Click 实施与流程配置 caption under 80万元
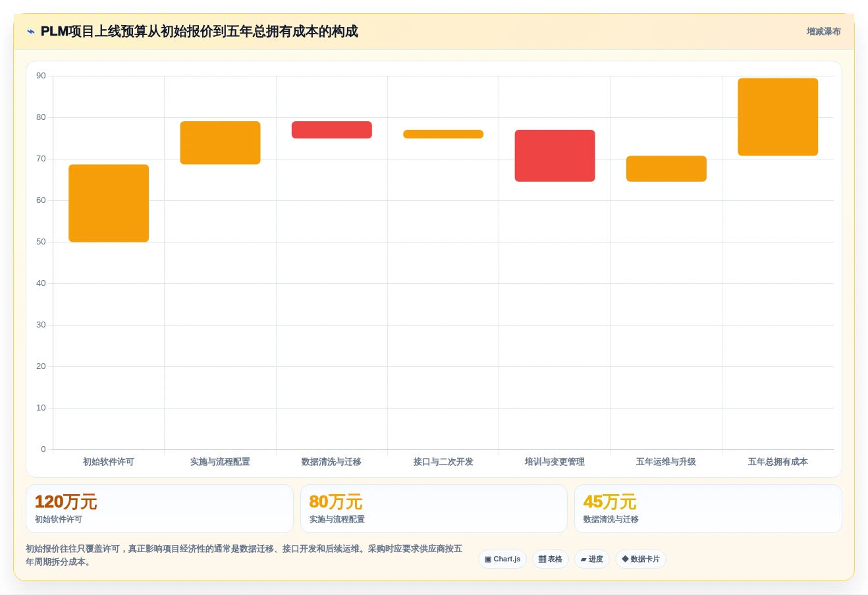This screenshot has width=868, height=595. point(337,519)
